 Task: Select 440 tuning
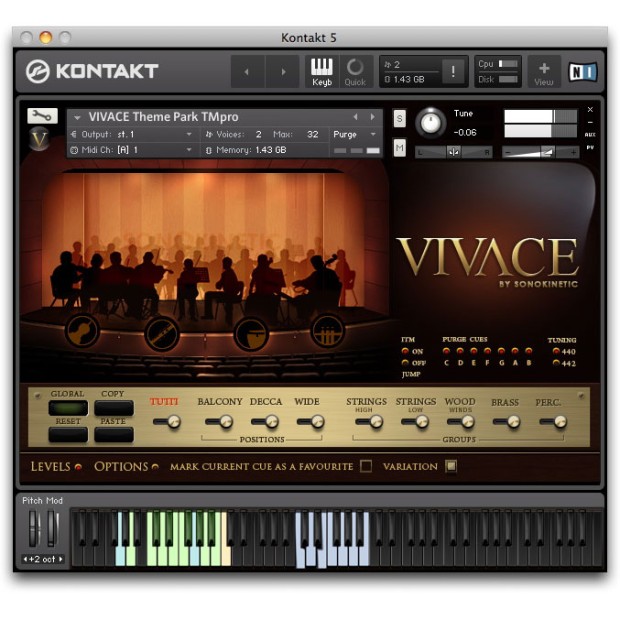[x=556, y=351]
